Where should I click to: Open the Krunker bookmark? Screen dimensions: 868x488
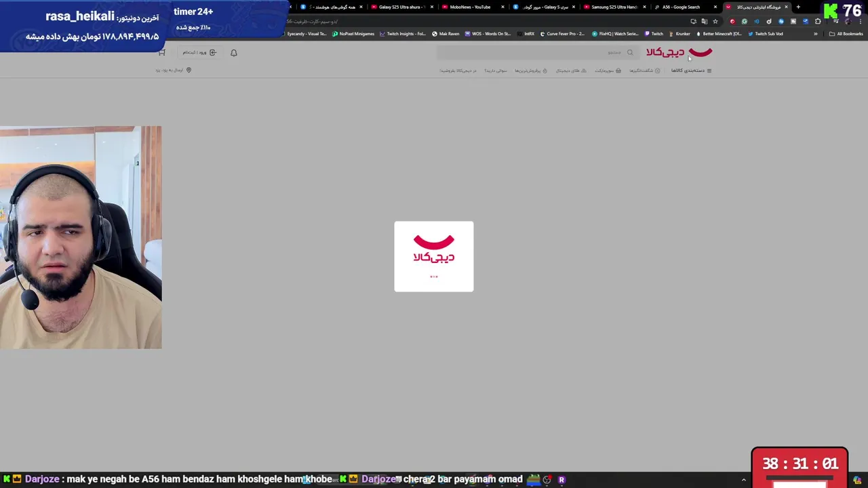[x=679, y=34]
